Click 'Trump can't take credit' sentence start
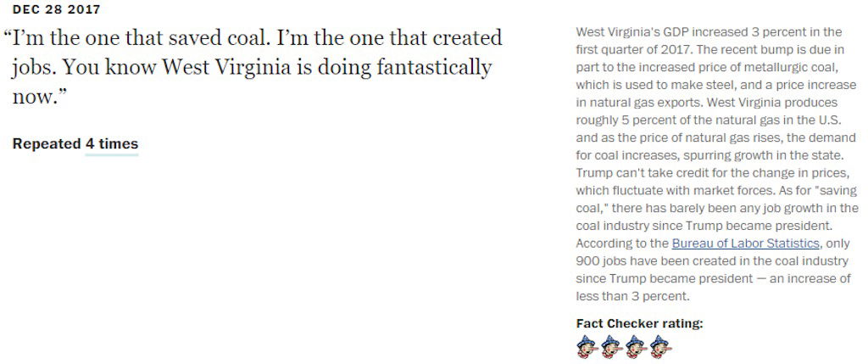Screen dimensions: 868x364 [x=634, y=173]
